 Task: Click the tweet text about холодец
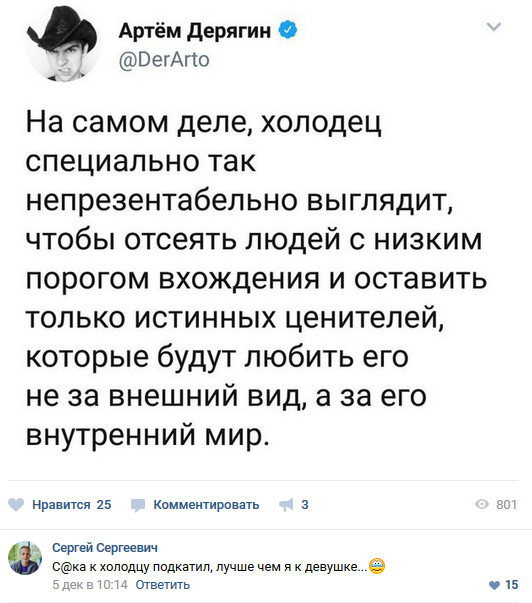pyautogui.click(x=256, y=279)
